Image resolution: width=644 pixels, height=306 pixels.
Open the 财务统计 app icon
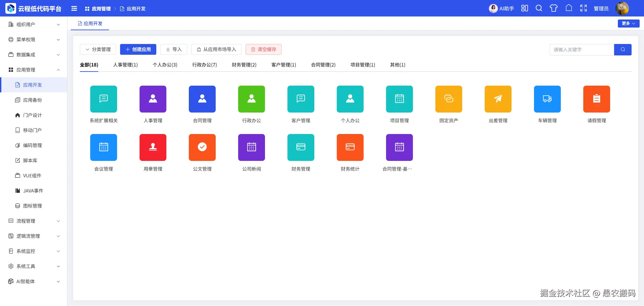point(350,147)
